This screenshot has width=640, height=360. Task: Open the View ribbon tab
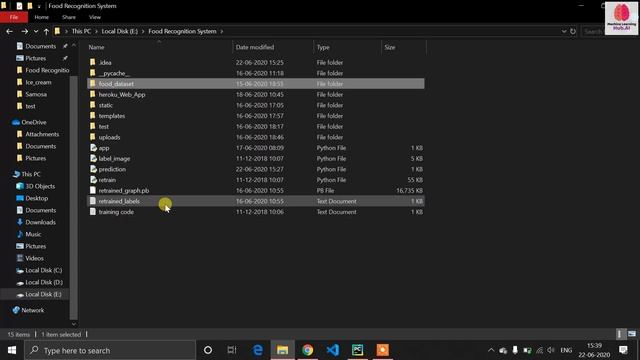pyautogui.click(x=95, y=17)
